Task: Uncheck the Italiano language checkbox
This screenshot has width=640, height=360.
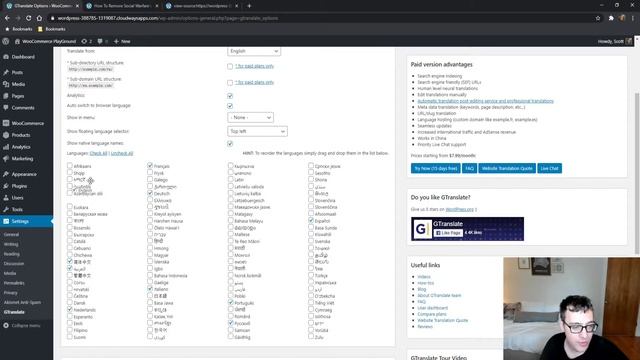Action: point(150,289)
